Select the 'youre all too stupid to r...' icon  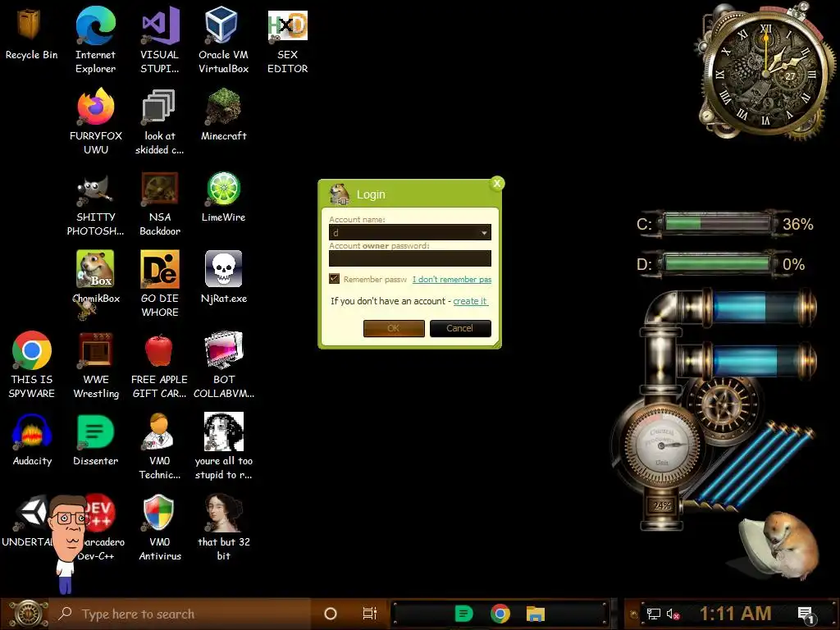tap(223, 446)
